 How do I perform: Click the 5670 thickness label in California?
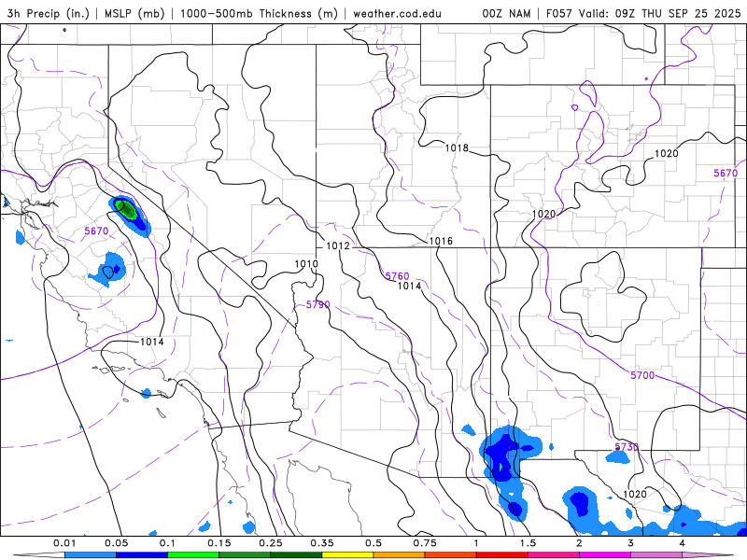point(96,231)
